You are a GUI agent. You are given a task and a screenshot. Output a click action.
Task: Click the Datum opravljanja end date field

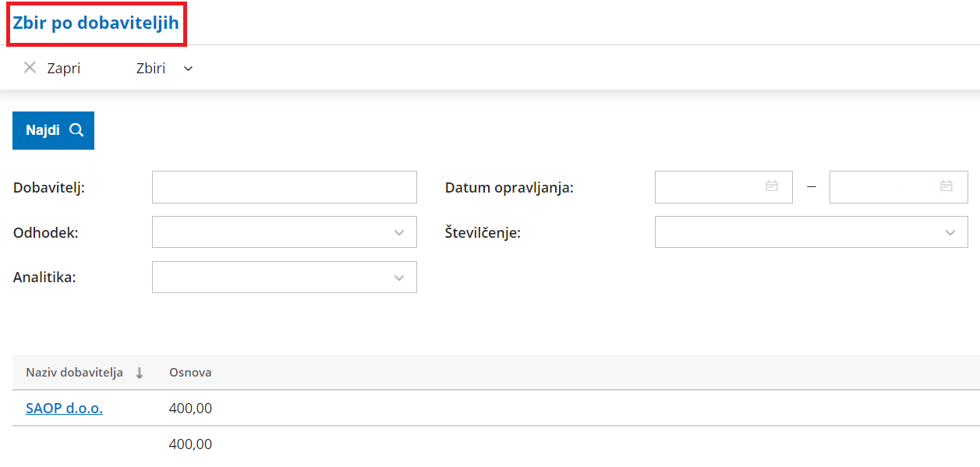(x=899, y=187)
